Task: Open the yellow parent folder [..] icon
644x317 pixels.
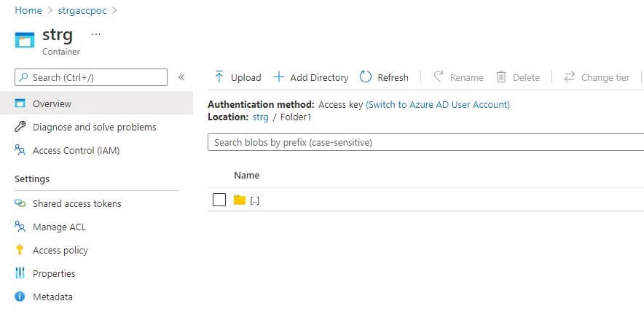Action: click(x=240, y=200)
